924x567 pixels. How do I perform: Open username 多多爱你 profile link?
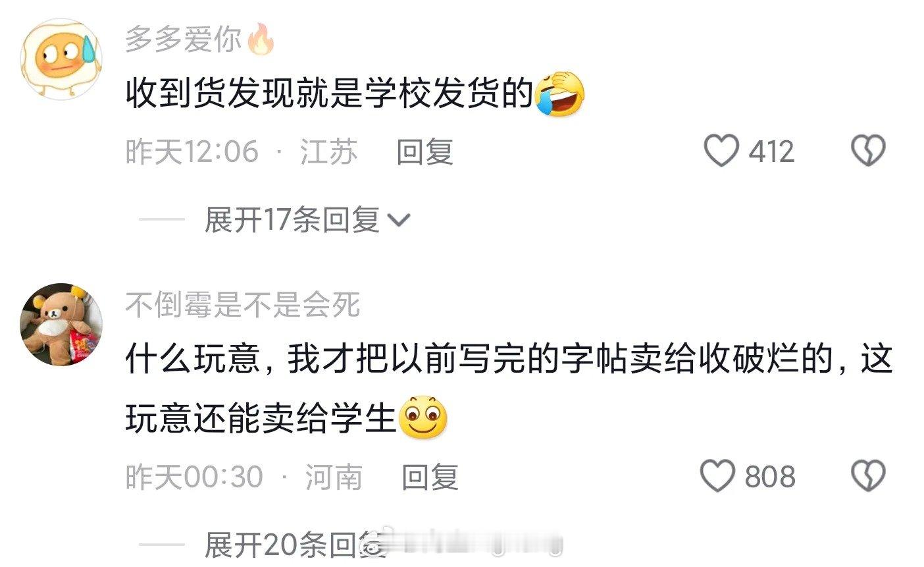pos(184,41)
